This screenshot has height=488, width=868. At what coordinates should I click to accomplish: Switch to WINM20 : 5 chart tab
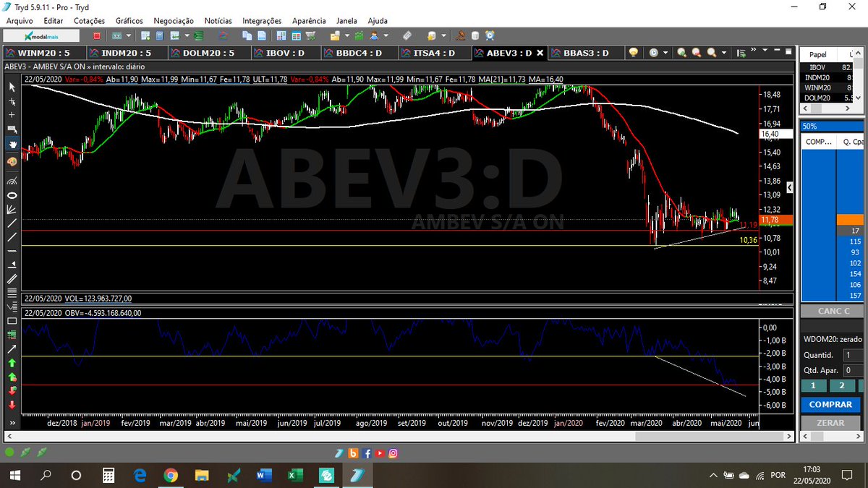[43, 53]
